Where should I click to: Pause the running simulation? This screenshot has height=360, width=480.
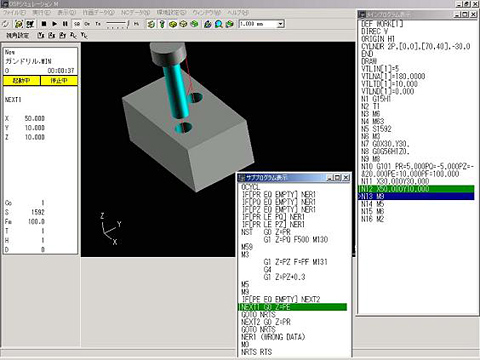click(65, 24)
